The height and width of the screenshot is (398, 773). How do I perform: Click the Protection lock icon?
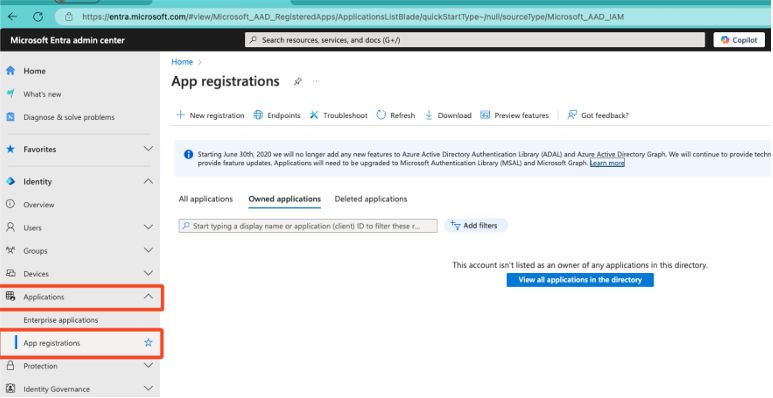click(x=10, y=365)
